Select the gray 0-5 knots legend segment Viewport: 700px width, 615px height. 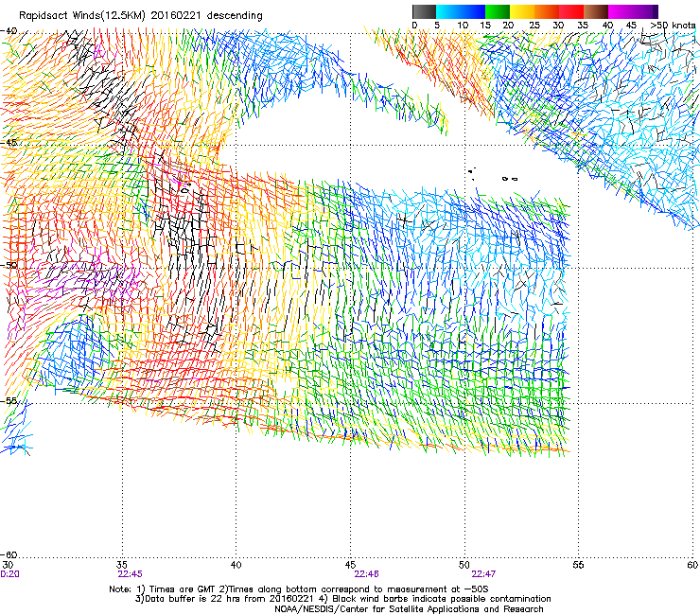click(424, 11)
